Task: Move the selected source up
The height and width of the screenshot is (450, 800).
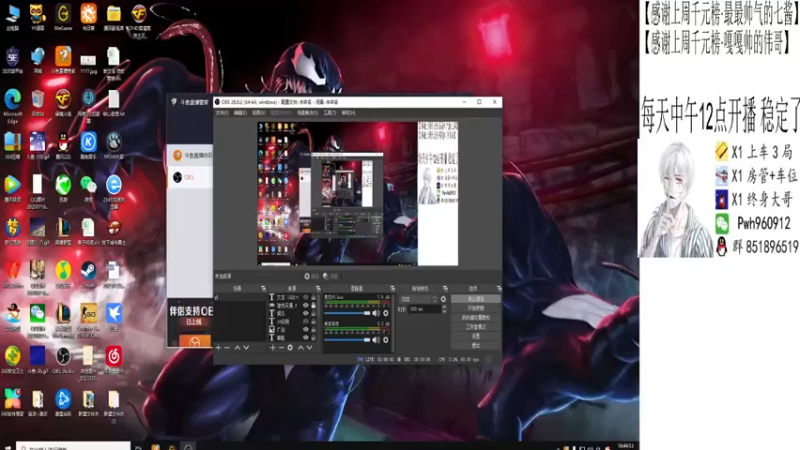Action: [301, 347]
